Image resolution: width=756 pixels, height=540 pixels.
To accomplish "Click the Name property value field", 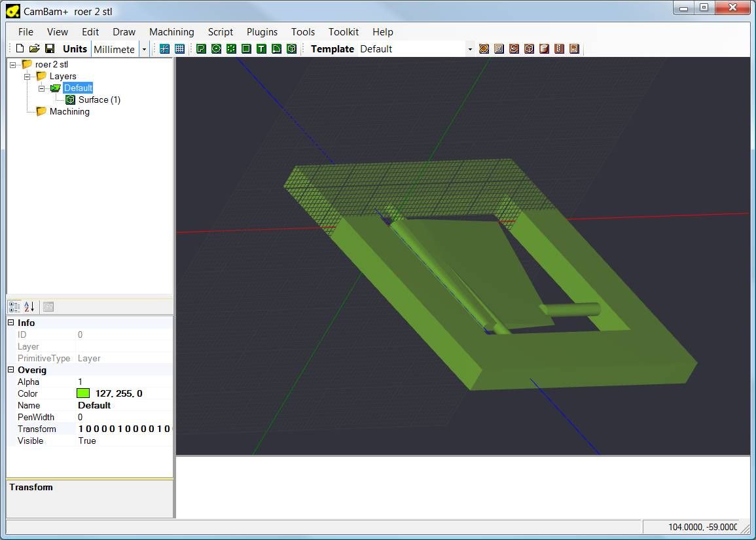I will pyautogui.click(x=123, y=405).
